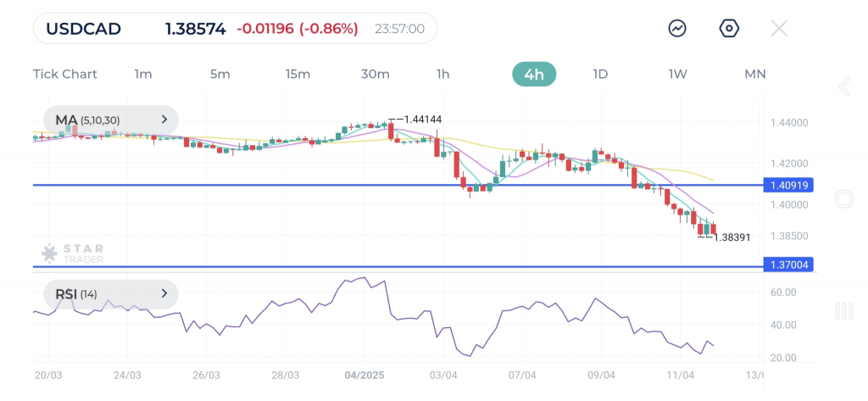
Task: Select the 1m timeframe
Action: click(x=143, y=74)
